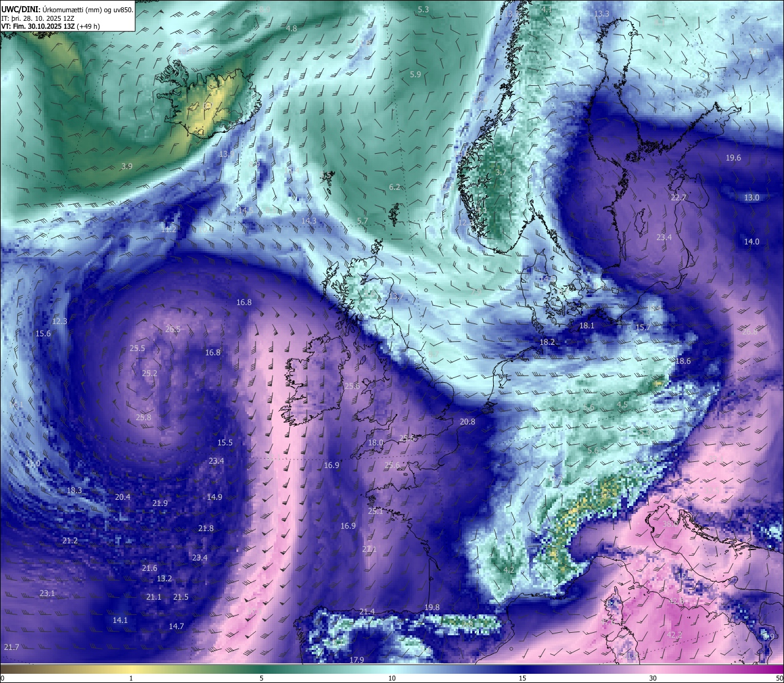Click the 18.2 value over northern Germany

(x=547, y=342)
